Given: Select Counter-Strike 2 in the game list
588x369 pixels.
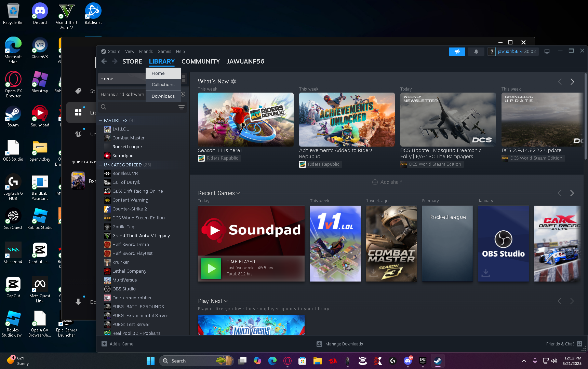Looking at the screenshot, I should [130, 209].
